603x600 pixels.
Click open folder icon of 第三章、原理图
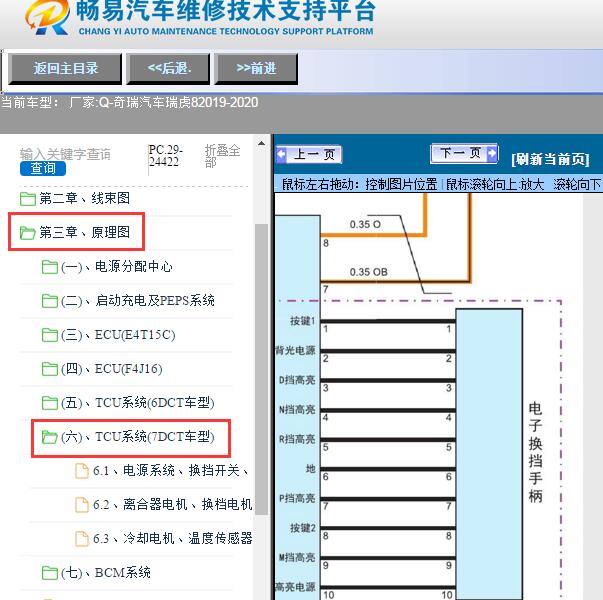[x=28, y=233]
